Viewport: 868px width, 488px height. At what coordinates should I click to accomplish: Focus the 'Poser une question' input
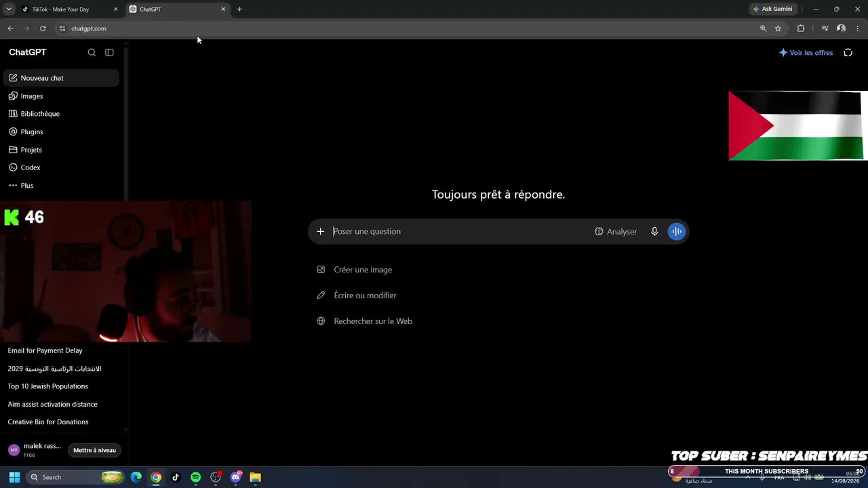[460, 231]
